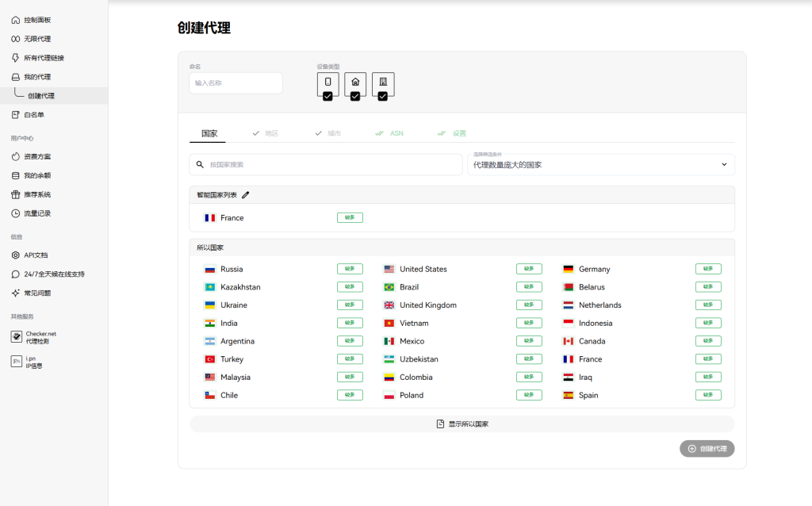
Task: Toggle the home device type checkbox
Action: click(355, 96)
